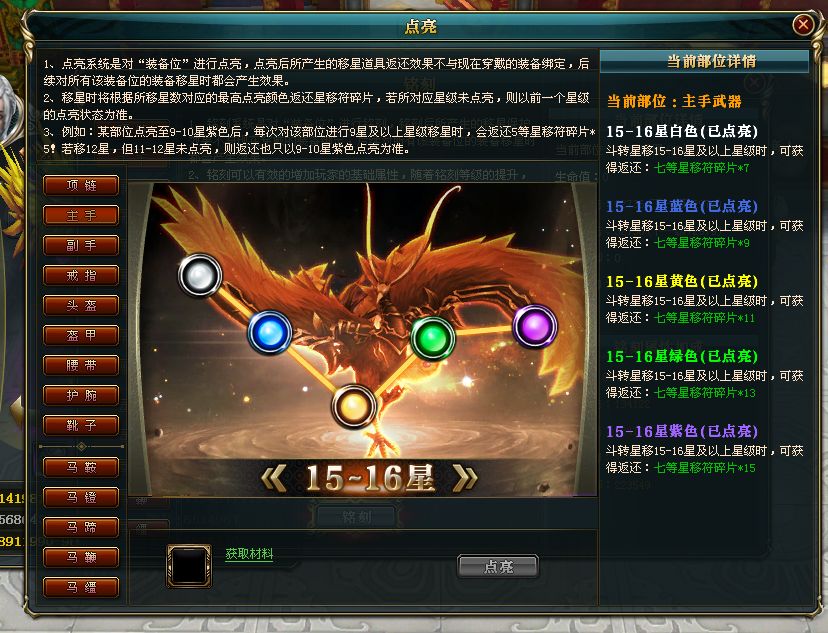Click the 点亮 button
Viewport: 828px width, 633px height.
click(498, 566)
